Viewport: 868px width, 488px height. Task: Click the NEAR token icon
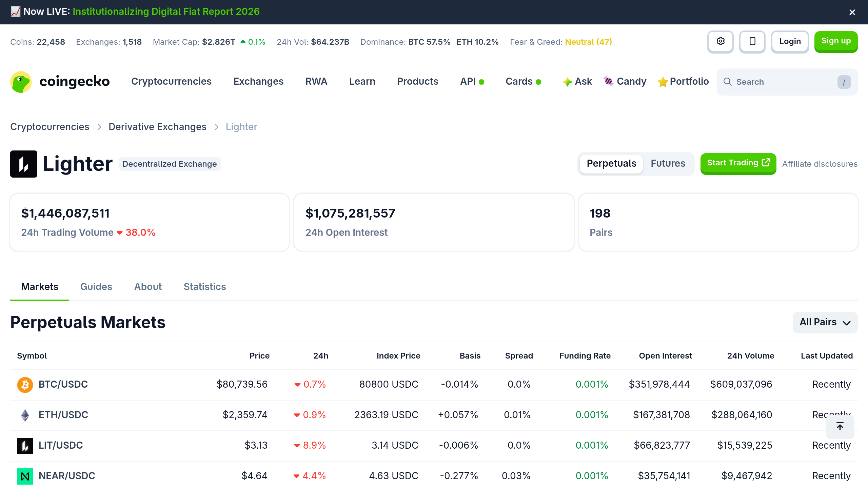coord(25,476)
